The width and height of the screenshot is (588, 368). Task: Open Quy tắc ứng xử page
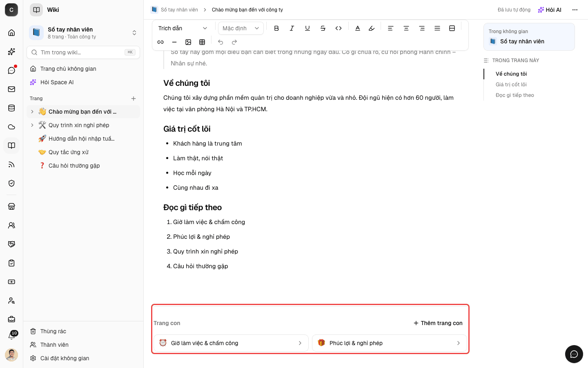83,152
